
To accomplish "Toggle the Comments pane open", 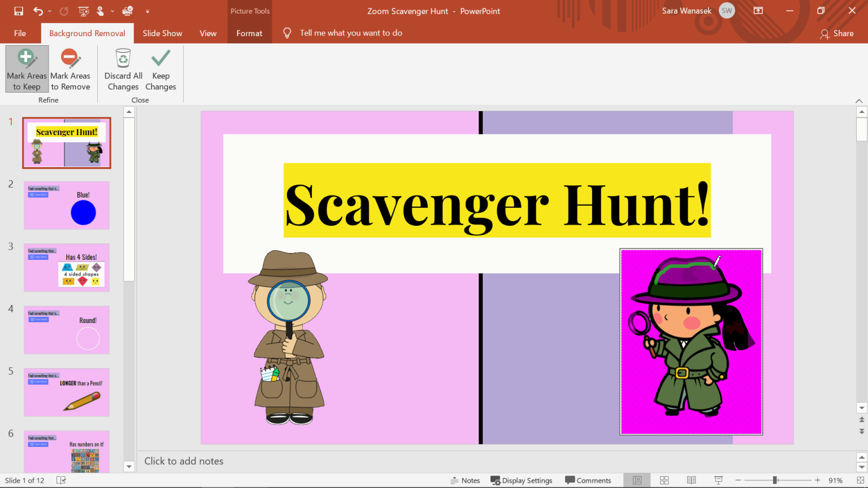I will tap(588, 480).
